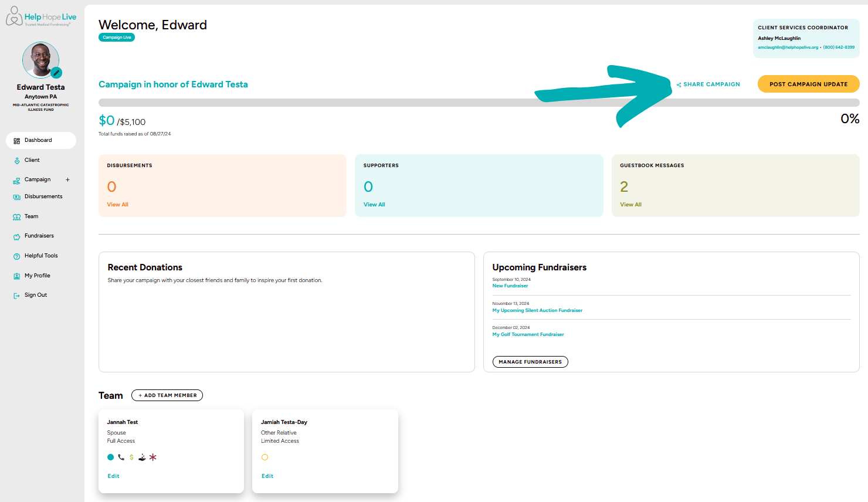868x502 pixels.
Task: Open Disbursements using the wallet icon
Action: click(17, 196)
